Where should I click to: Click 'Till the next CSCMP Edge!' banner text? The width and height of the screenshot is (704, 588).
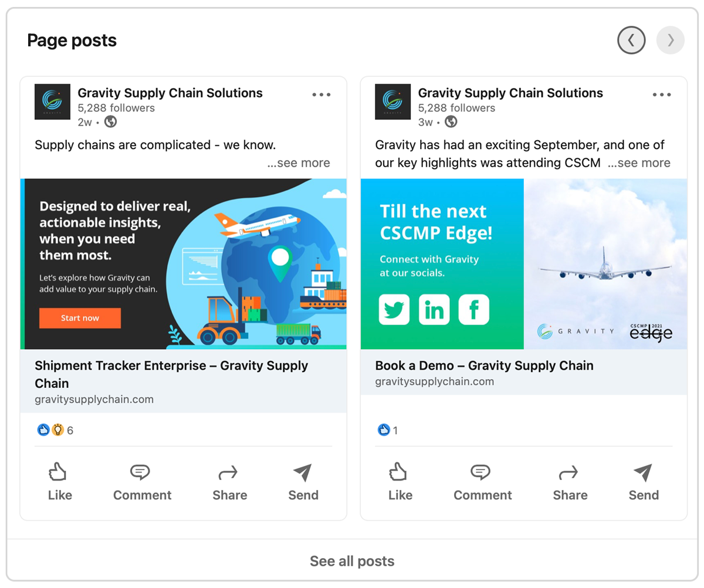pyautogui.click(x=436, y=222)
